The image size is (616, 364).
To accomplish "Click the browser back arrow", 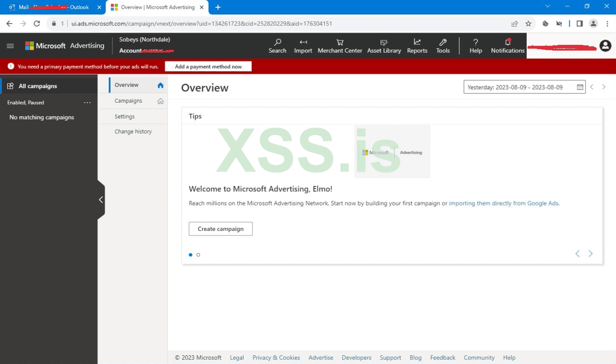I will click(9, 23).
